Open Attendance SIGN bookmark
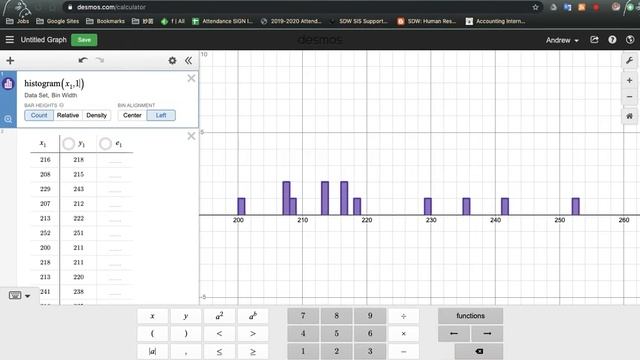 point(222,21)
